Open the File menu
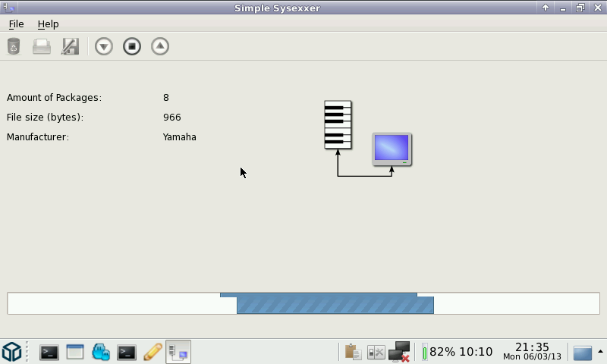607x364 pixels. pyautogui.click(x=16, y=24)
